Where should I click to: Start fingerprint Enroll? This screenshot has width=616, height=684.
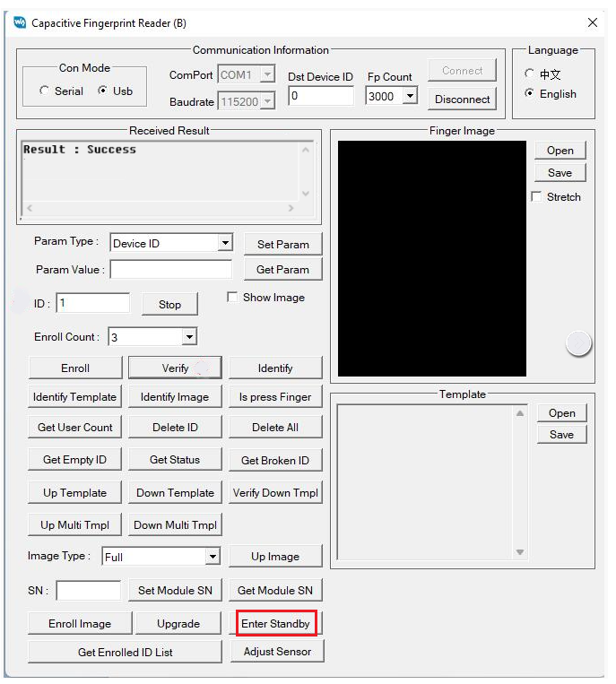(x=75, y=368)
